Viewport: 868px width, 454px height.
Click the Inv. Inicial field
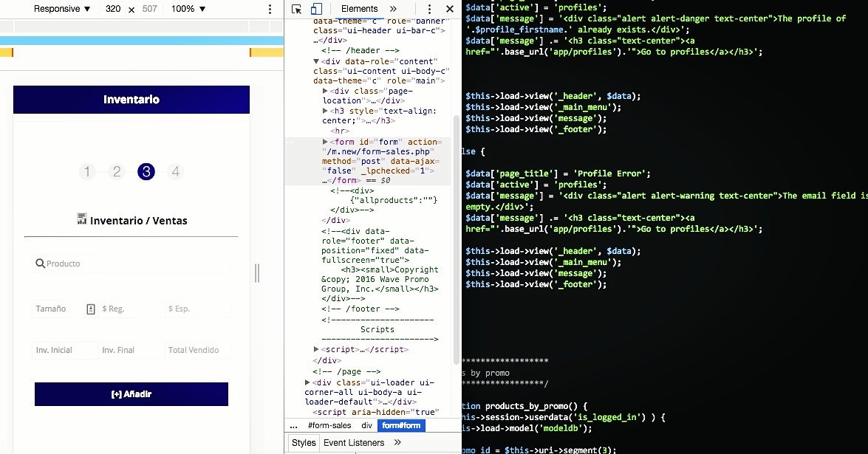[x=65, y=350]
